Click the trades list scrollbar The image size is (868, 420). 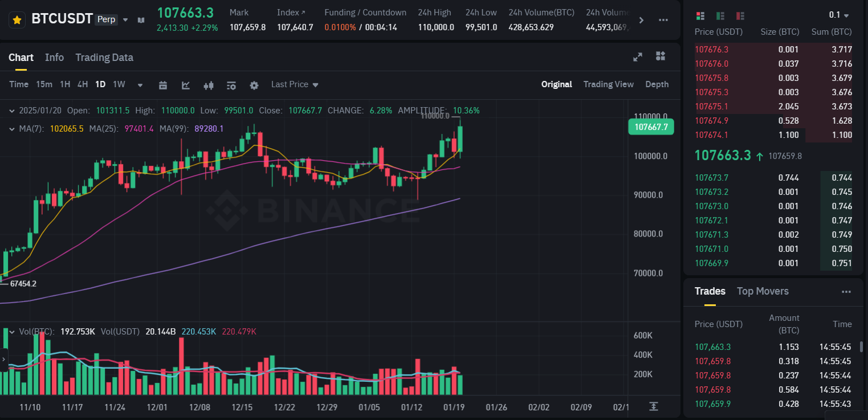tap(861, 347)
